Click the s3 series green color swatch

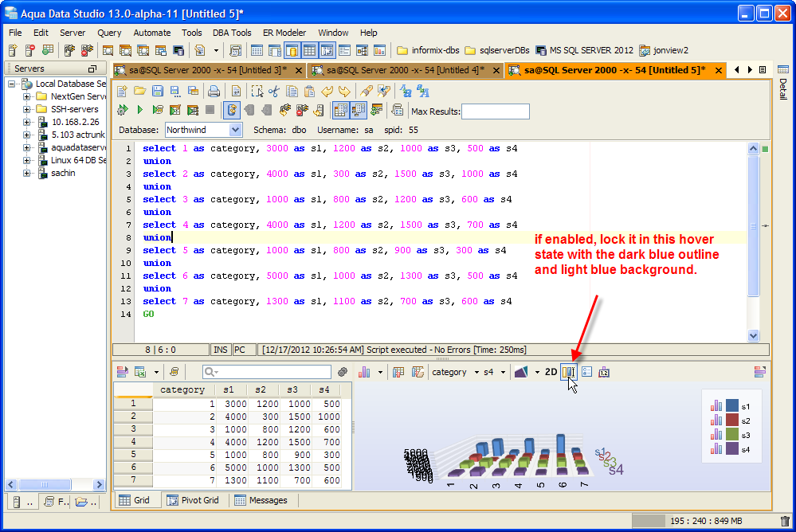point(732,434)
